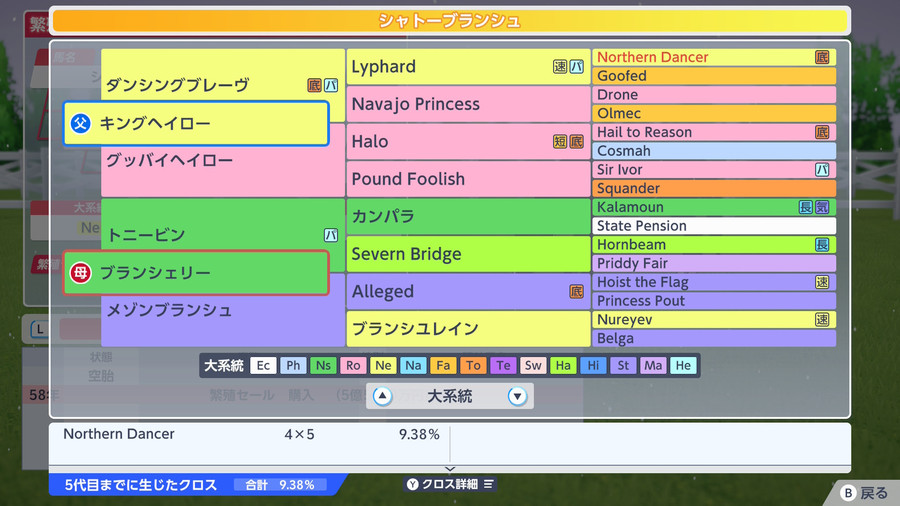Screen dimensions: 900x506
Task: Select Priddy Fair ancestor row
Action: (x=714, y=263)
